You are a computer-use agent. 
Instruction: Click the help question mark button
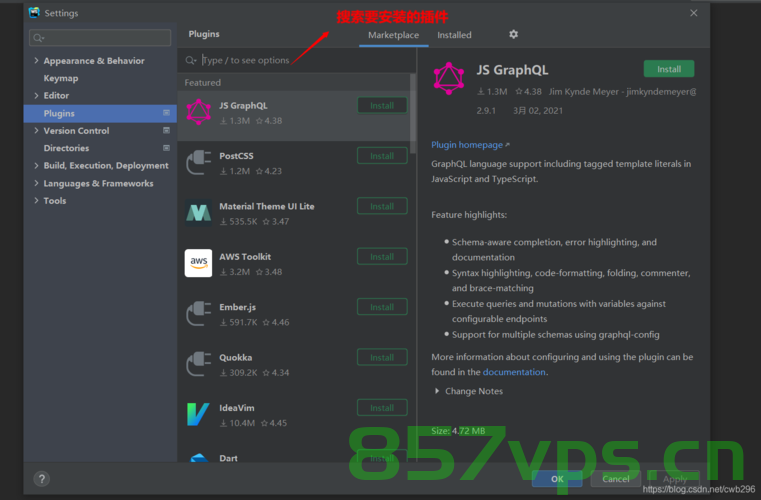coord(42,479)
